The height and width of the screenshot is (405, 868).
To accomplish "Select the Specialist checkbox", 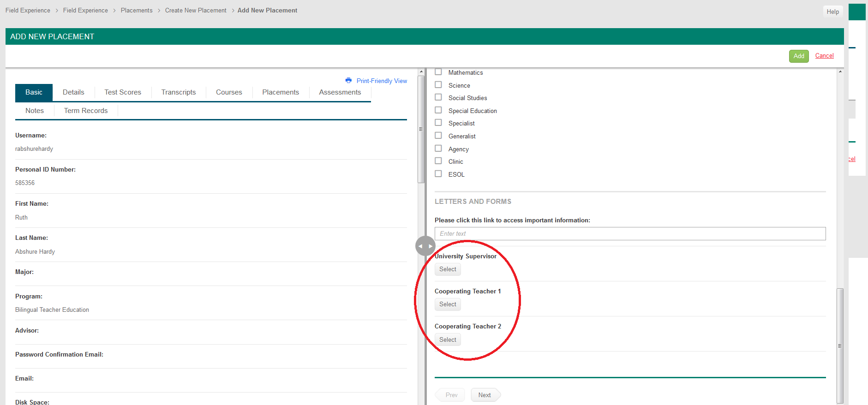I will [438, 123].
